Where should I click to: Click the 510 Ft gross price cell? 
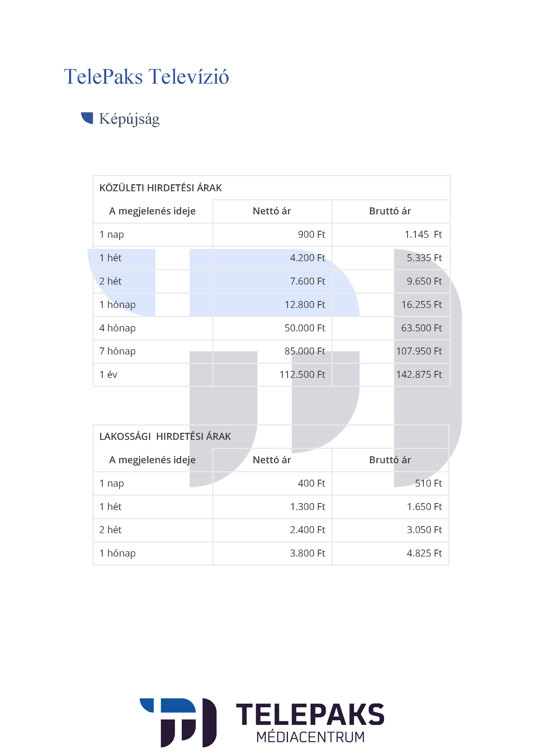(428, 483)
